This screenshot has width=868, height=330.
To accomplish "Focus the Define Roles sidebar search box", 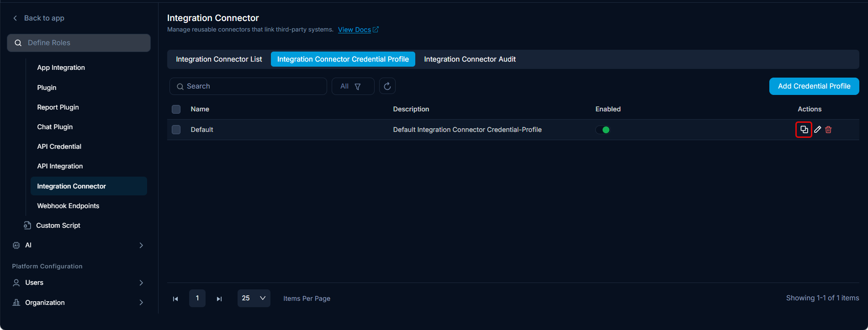I will [x=79, y=43].
